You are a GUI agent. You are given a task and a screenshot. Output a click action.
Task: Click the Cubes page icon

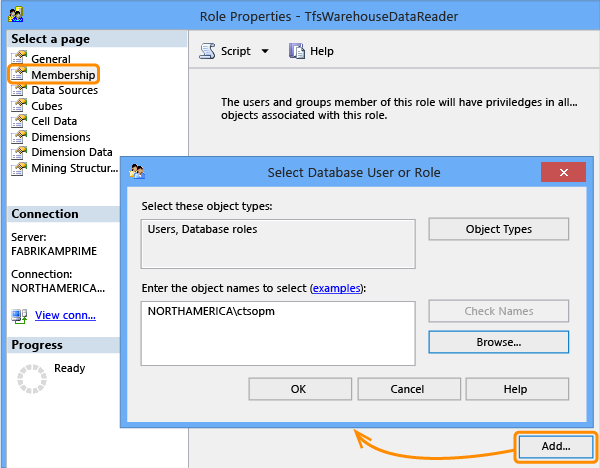click(x=19, y=105)
